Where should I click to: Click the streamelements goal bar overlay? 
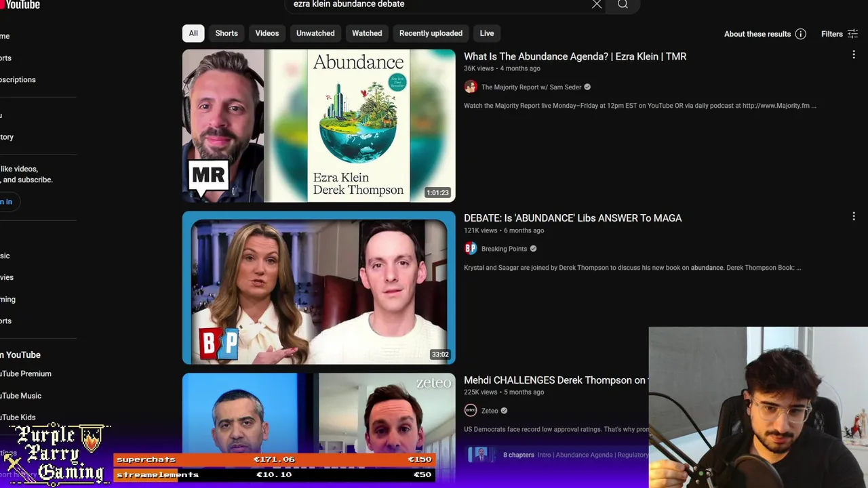coord(274,474)
